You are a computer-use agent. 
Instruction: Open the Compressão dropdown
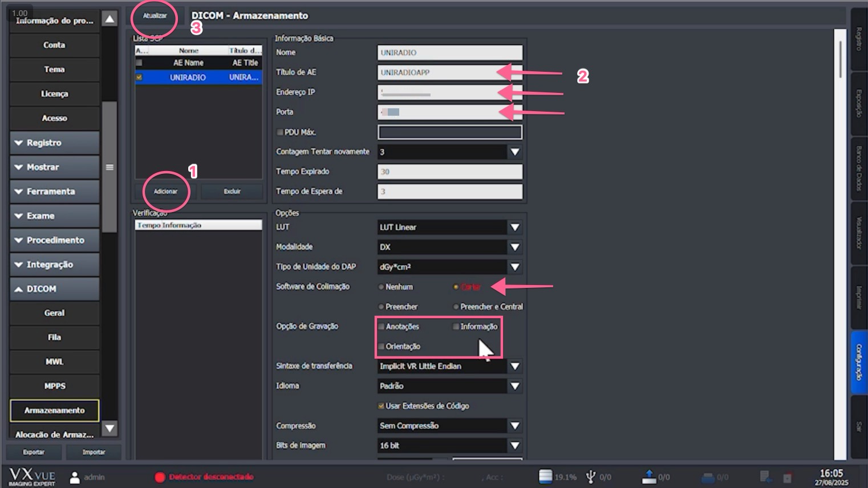pyautogui.click(x=514, y=425)
